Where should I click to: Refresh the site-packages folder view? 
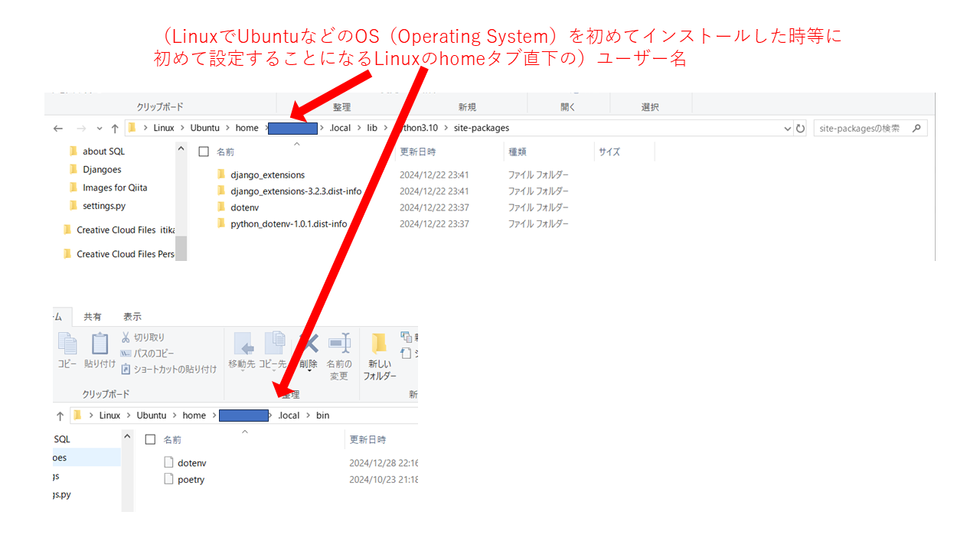click(x=801, y=129)
